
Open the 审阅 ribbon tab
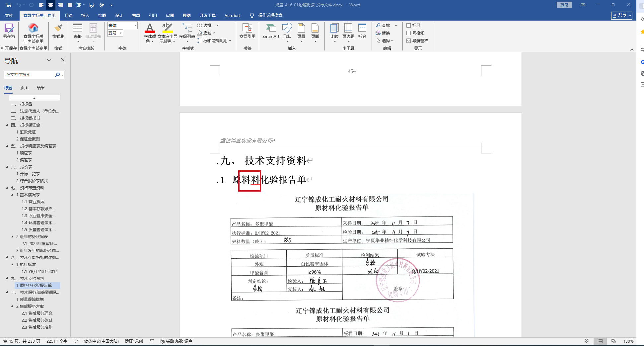point(170,16)
